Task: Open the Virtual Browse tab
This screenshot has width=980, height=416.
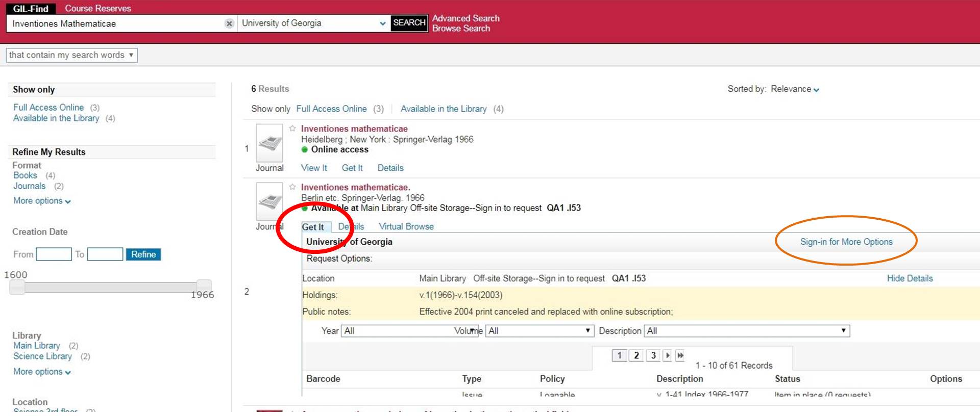Action: click(406, 226)
